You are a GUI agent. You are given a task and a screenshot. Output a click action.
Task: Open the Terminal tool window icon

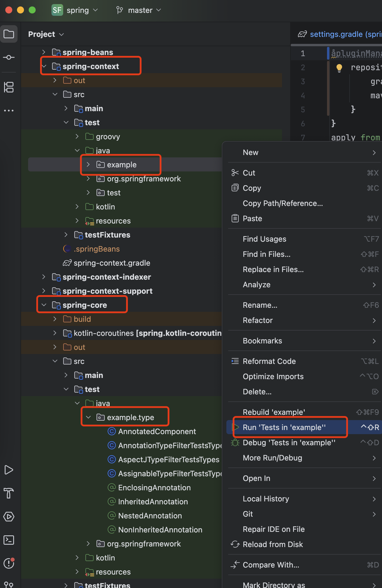(9, 540)
